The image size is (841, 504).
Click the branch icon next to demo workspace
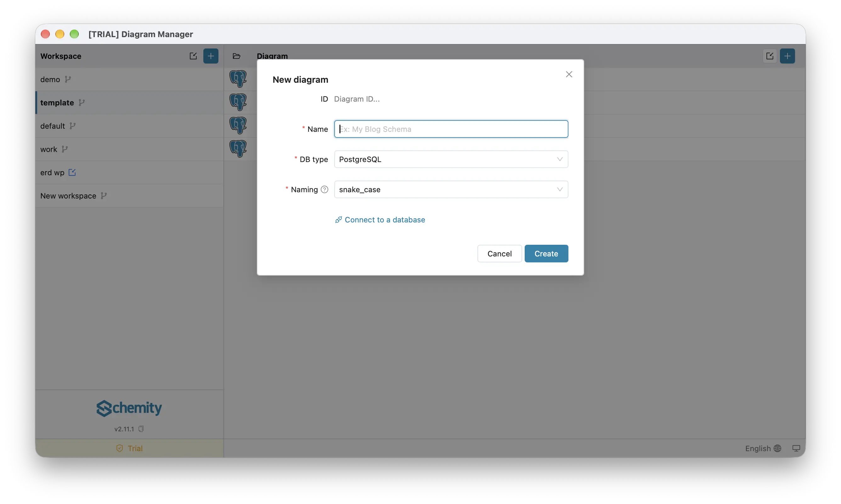[x=68, y=79]
